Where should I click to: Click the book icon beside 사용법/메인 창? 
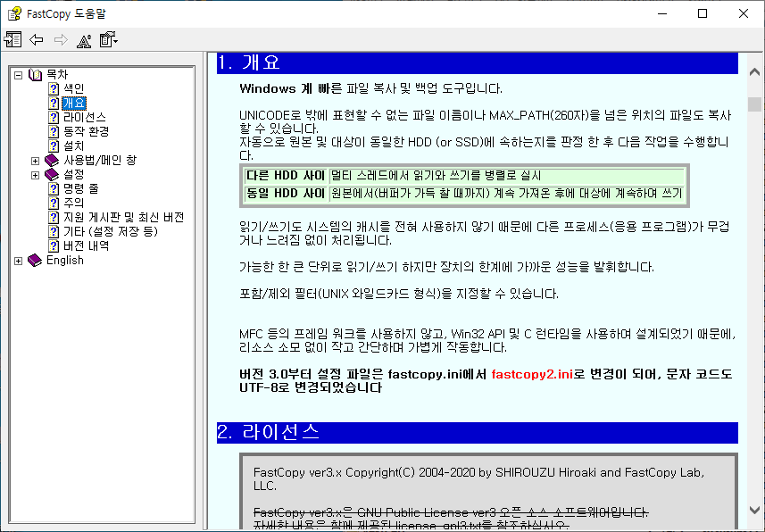[x=52, y=160]
